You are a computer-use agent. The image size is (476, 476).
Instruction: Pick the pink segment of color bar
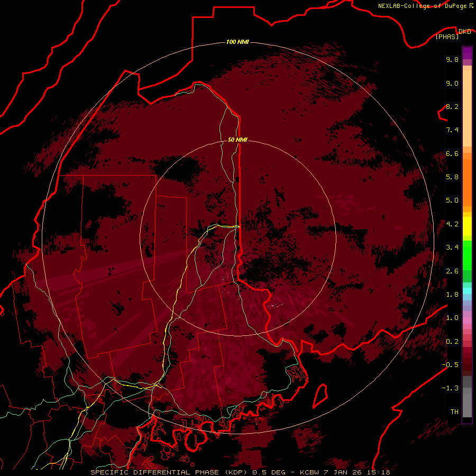467,321
